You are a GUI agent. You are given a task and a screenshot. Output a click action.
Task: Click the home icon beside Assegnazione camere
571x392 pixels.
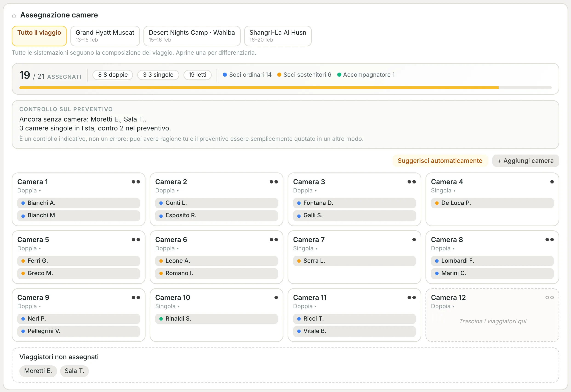[x=14, y=15]
